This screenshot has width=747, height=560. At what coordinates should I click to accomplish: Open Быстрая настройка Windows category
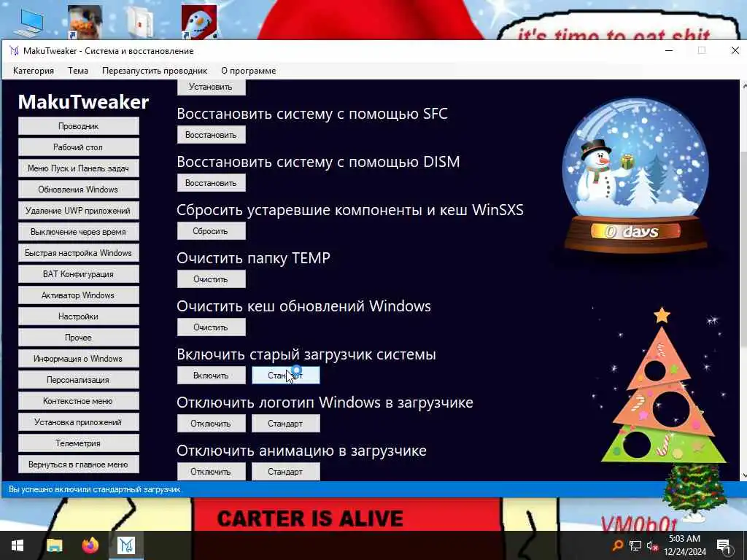79,253
